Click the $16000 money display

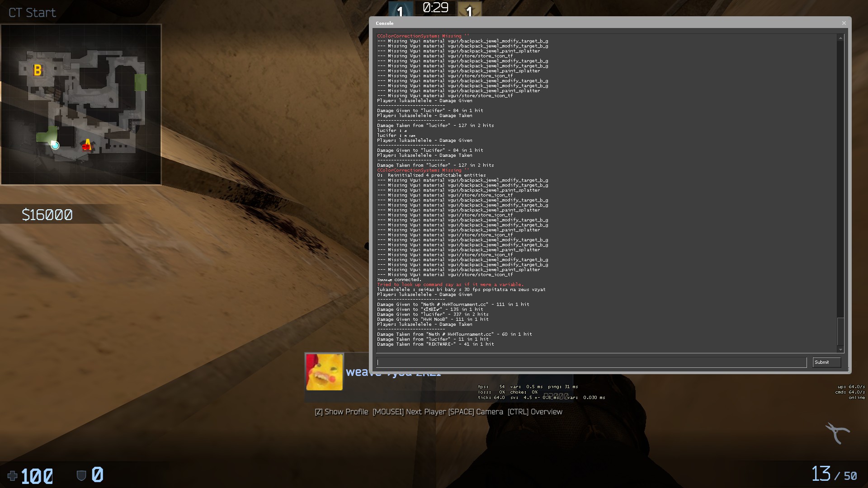tap(47, 215)
